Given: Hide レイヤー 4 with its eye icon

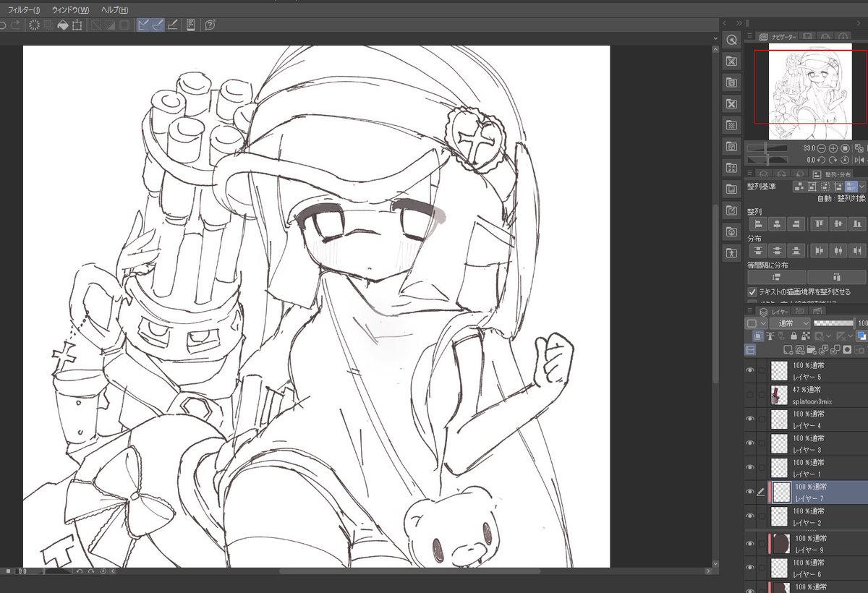Looking at the screenshot, I should tap(750, 419).
